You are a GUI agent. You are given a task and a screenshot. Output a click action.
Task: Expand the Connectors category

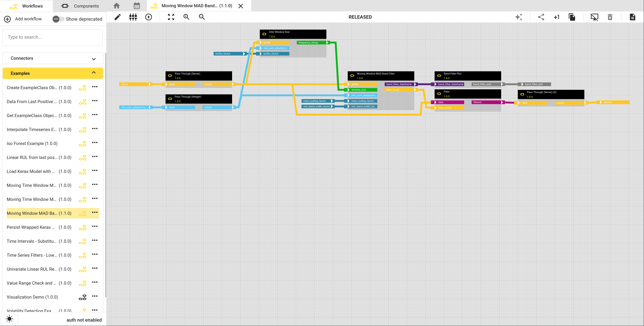(x=53, y=58)
